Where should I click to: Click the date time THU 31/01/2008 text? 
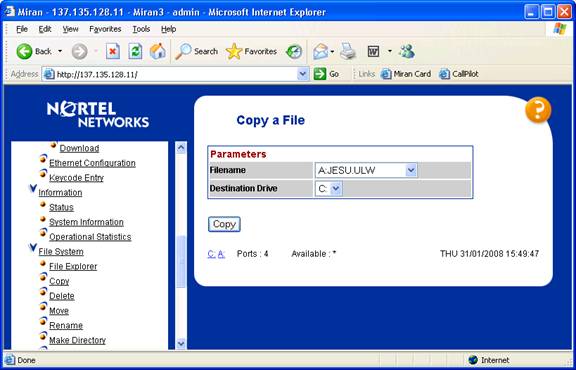(489, 254)
